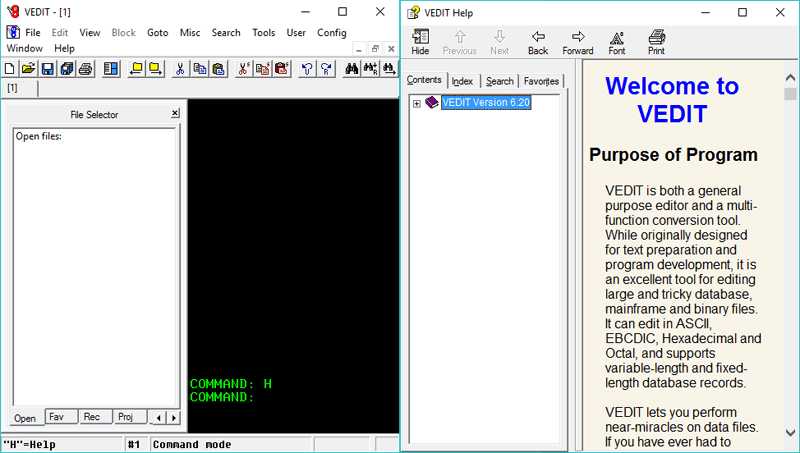This screenshot has height=453, width=800.
Task: Click the red paste-from-scratchpad icon
Action: 282,68
